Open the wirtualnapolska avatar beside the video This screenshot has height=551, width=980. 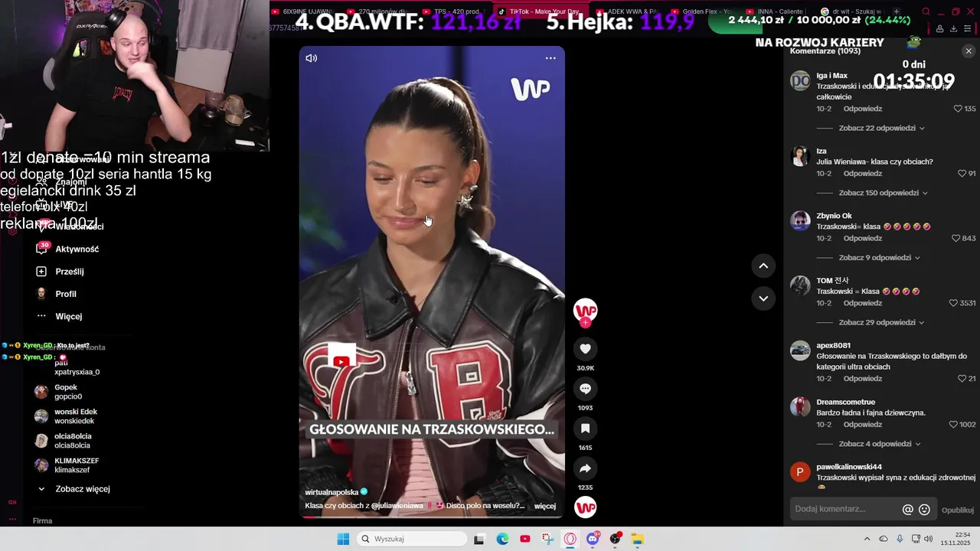[x=585, y=311]
